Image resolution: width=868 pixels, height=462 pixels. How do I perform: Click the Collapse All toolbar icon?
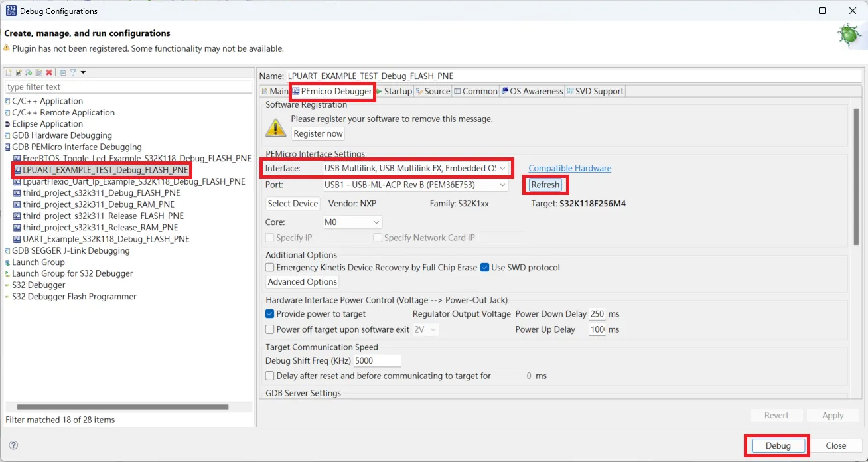[x=63, y=72]
